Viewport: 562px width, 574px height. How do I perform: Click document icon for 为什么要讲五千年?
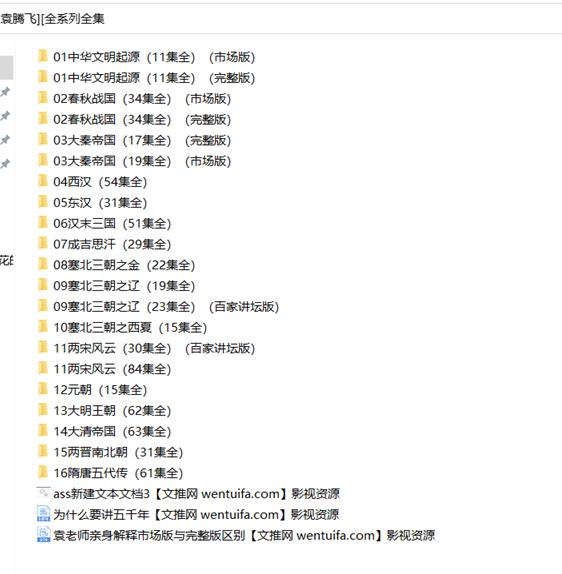coord(44,514)
